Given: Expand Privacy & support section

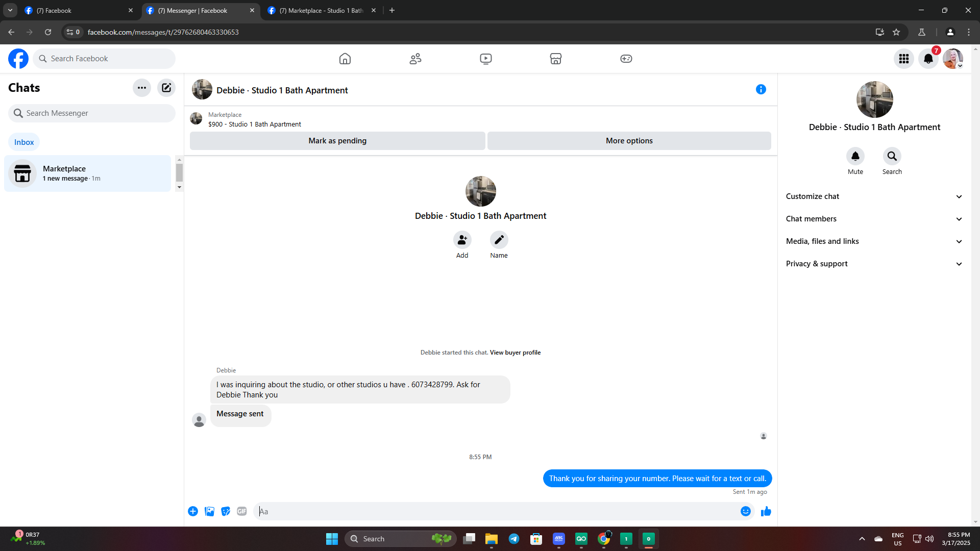Looking at the screenshot, I should [874, 264].
